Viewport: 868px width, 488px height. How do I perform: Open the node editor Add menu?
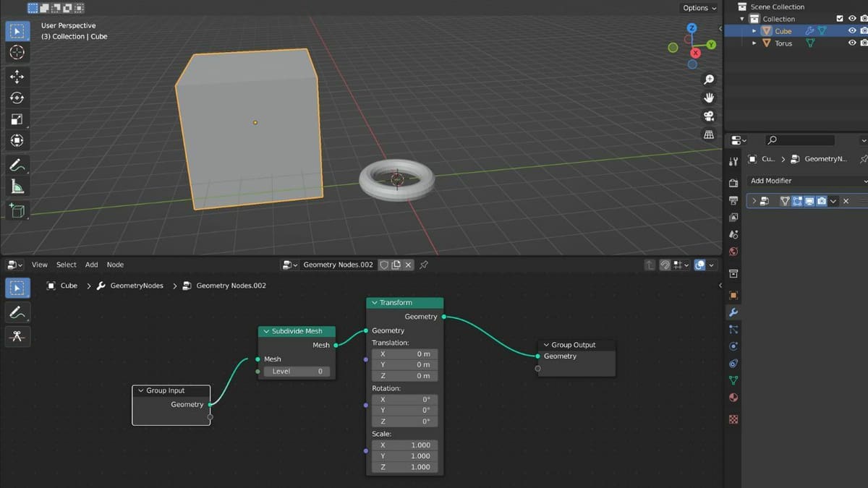click(x=92, y=265)
